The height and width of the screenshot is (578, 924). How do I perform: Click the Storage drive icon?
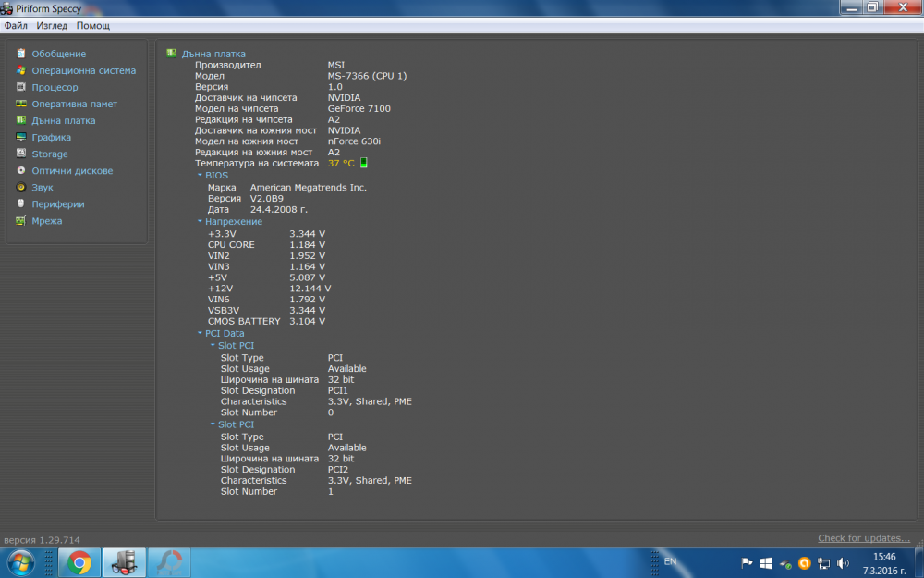tap(21, 154)
